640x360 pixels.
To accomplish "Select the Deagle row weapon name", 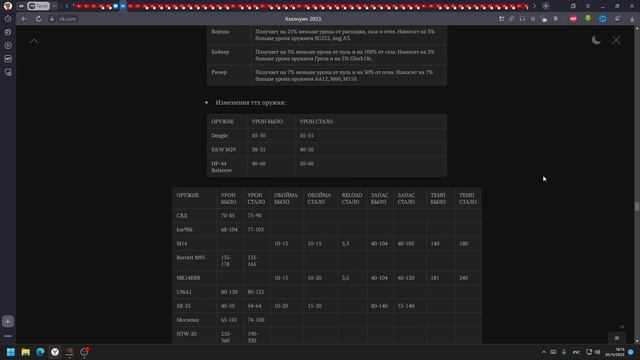I will [x=220, y=136].
